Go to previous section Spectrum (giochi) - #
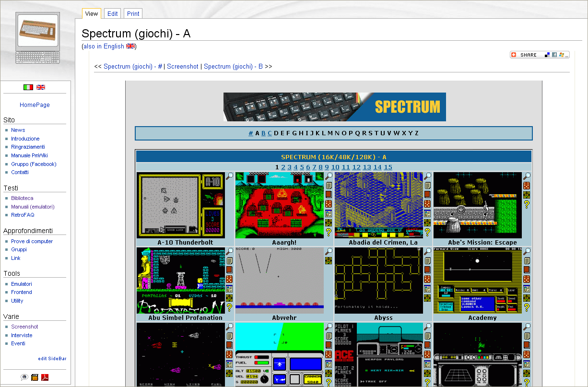588x387 pixels. coord(133,67)
